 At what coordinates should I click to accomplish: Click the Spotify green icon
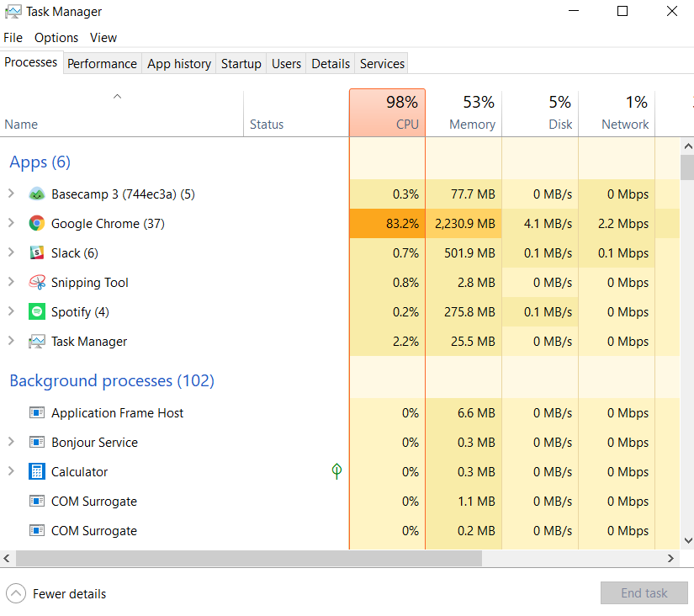pyautogui.click(x=37, y=311)
